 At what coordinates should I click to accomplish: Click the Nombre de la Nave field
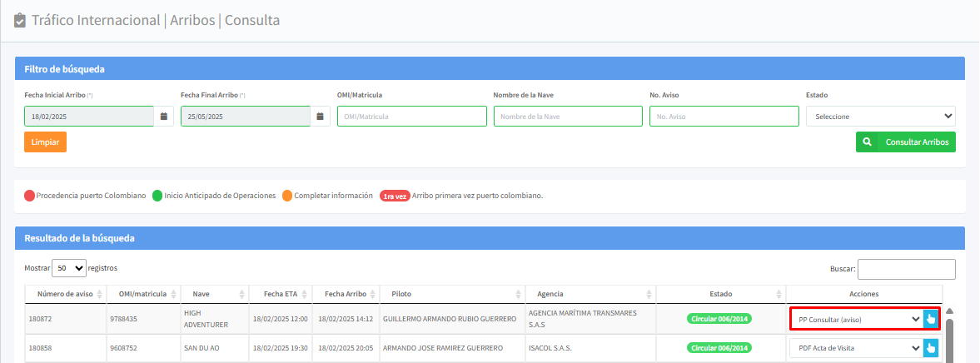pos(568,117)
